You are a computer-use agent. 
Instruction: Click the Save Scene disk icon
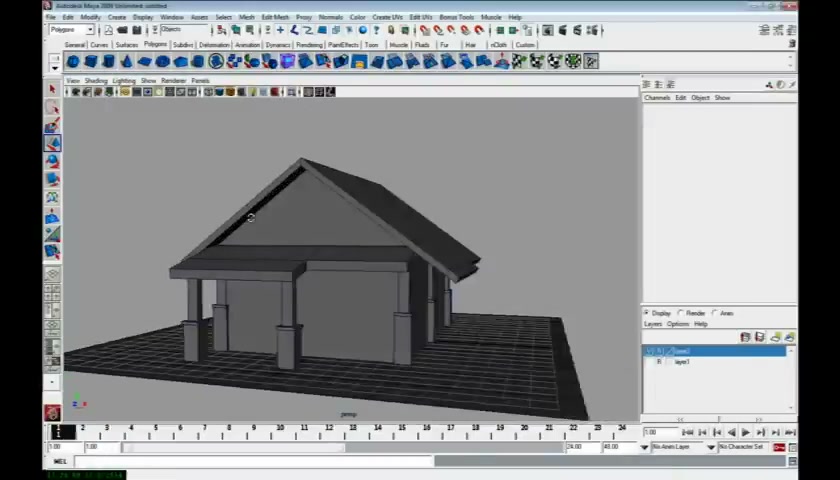[x=137, y=31]
